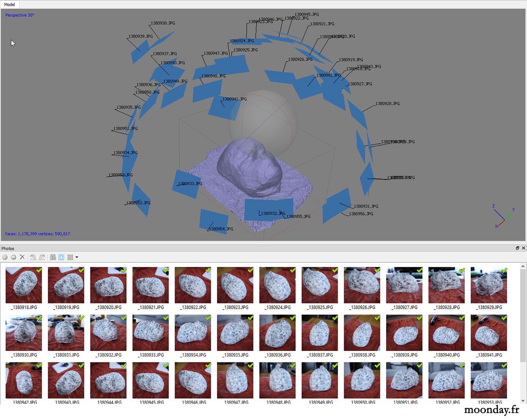Toggle the Show Masks button
527x420 pixels.
61,257
